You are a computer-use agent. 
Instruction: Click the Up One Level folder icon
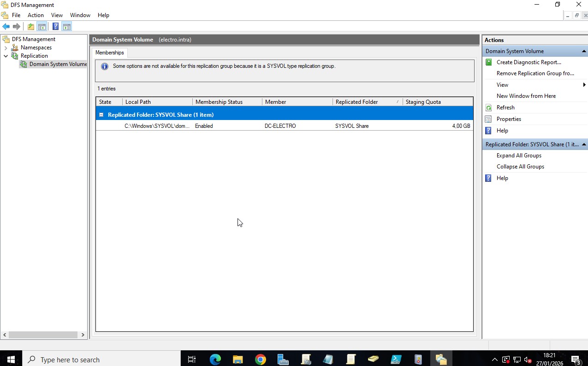31,27
